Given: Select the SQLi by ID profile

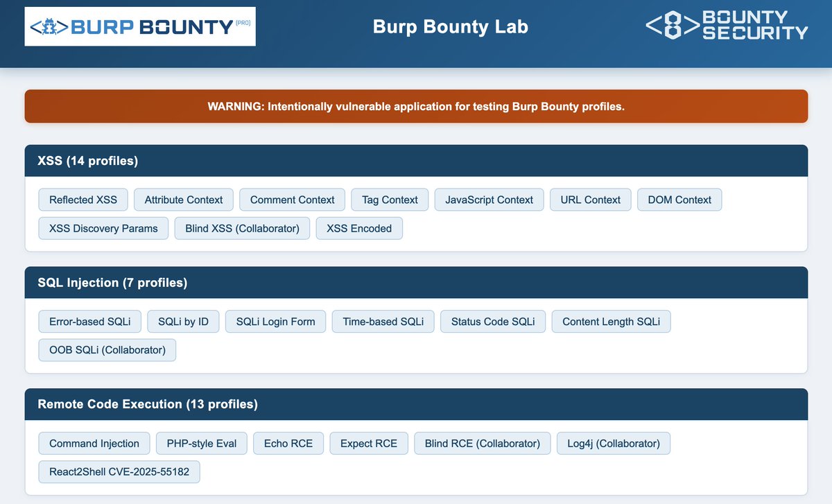Looking at the screenshot, I should [183, 321].
